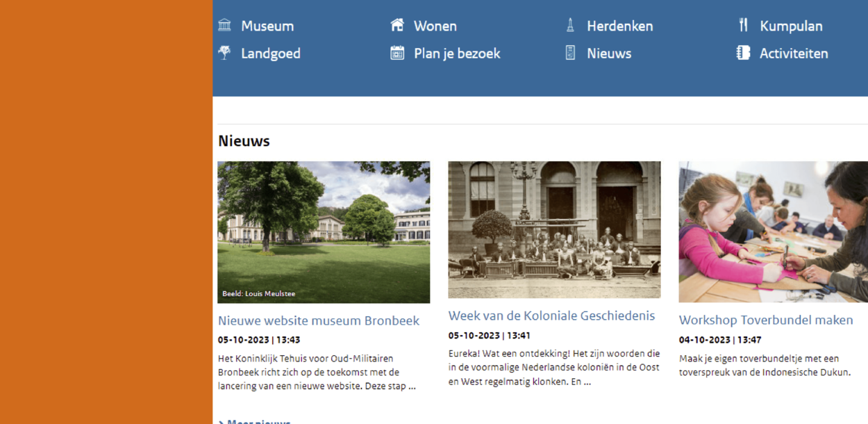868x424 pixels.
Task: Open the Museum menu item
Action: 267,26
